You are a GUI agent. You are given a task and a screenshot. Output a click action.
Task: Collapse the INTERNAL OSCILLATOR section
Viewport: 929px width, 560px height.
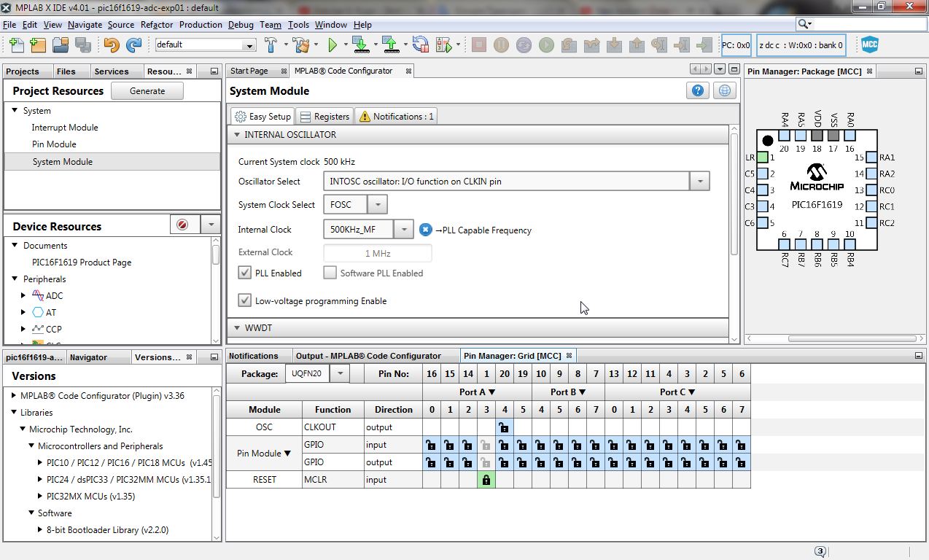236,134
